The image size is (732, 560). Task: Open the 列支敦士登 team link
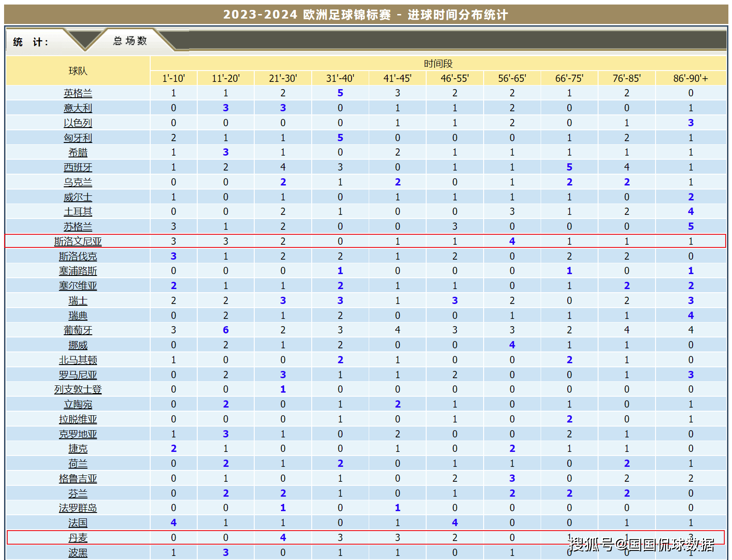(x=78, y=389)
